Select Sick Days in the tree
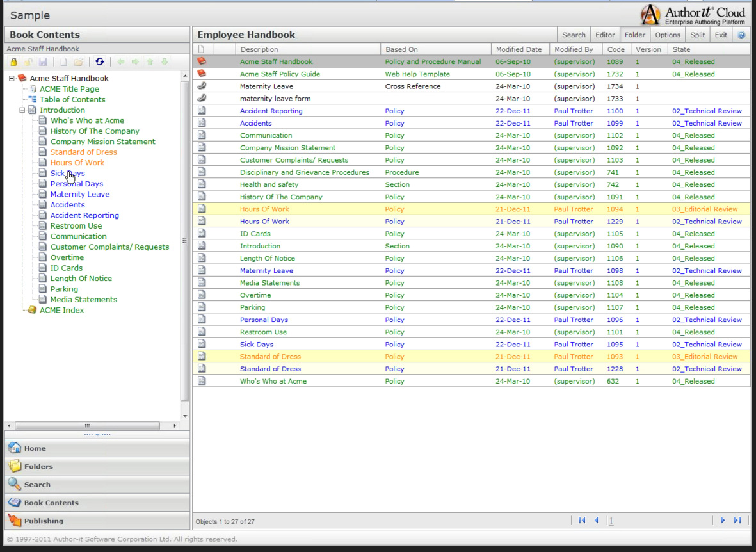This screenshot has height=552, width=756. pyautogui.click(x=67, y=173)
